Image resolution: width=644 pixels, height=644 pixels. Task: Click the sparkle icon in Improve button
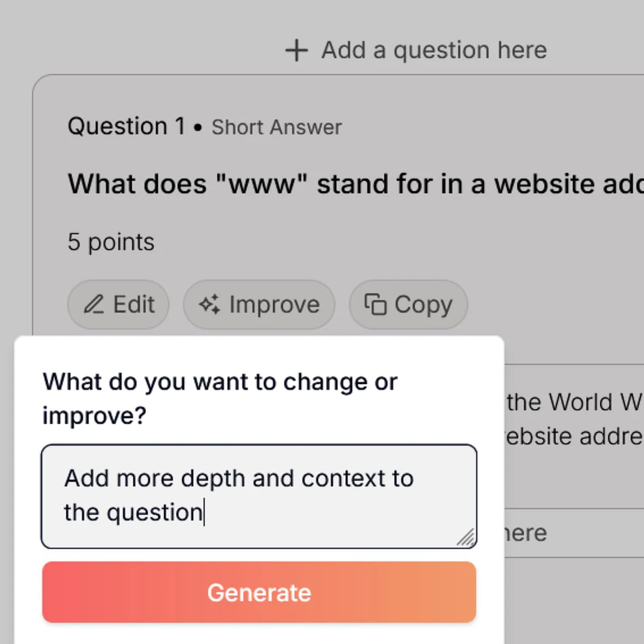[209, 305]
